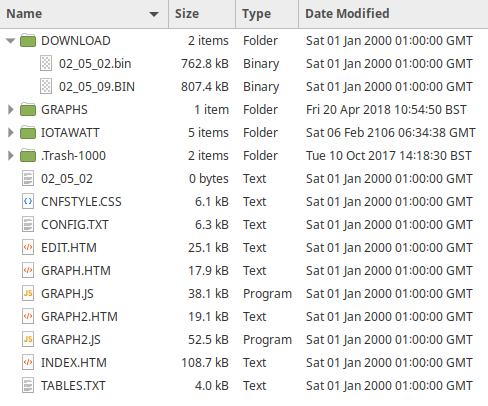Select the CNFSTYLE.CSS file icon
The height and width of the screenshot is (406, 488).
pos(28,202)
